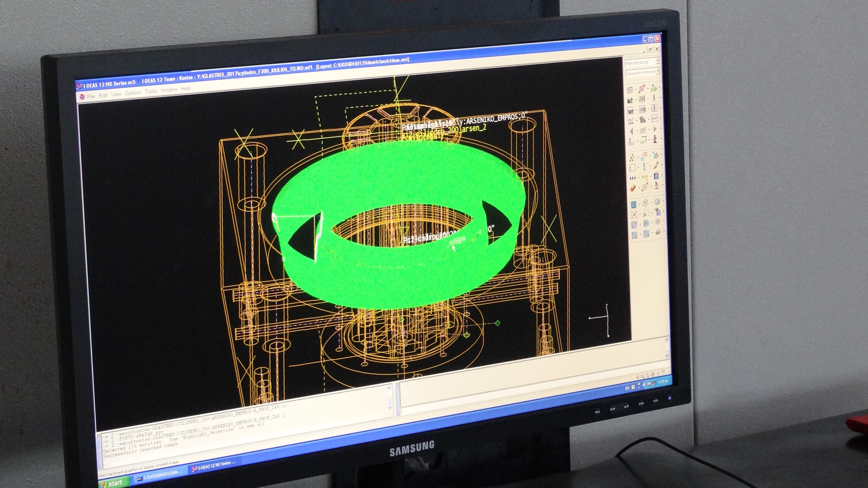Open the File menu
This screenshot has width=868, height=488.
click(91, 96)
